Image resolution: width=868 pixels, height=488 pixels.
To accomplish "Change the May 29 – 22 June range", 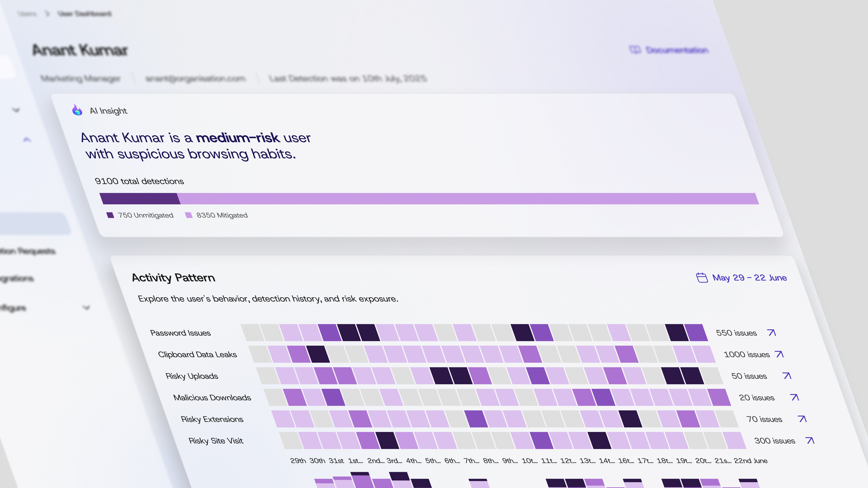I will click(749, 278).
